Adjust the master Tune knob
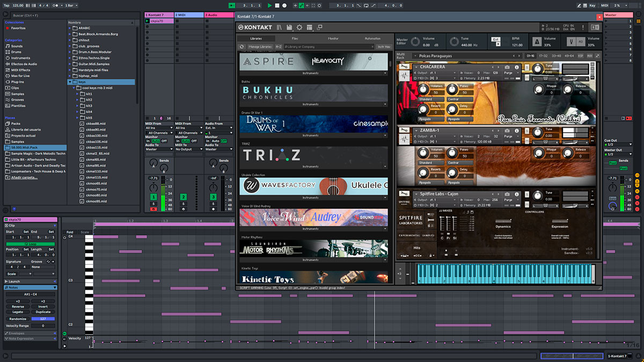Image resolution: width=644 pixels, height=362 pixels. coord(455,41)
